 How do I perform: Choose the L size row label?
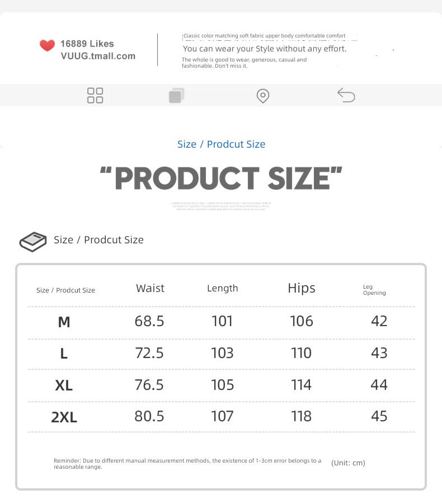point(64,354)
